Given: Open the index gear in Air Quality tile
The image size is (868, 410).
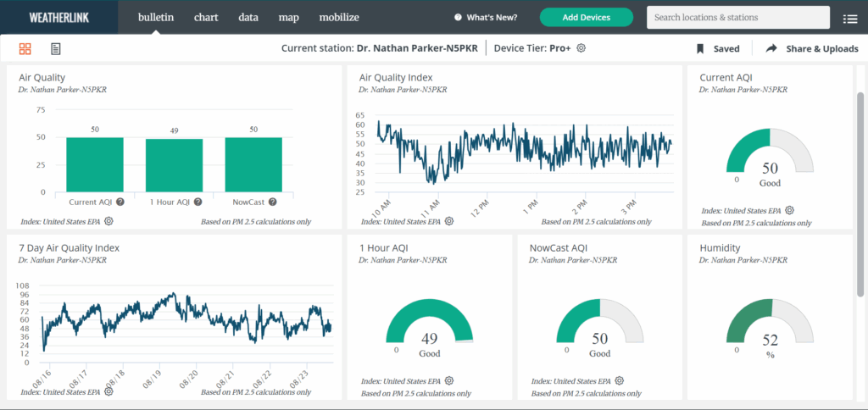Looking at the screenshot, I should (x=109, y=222).
